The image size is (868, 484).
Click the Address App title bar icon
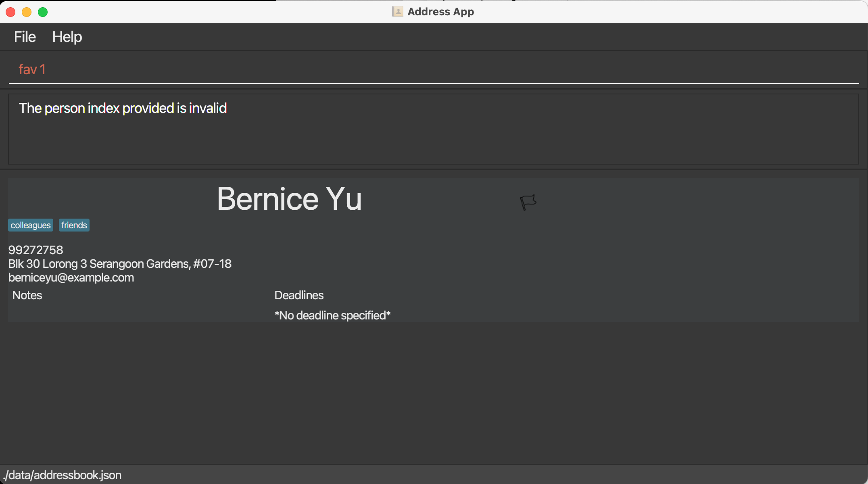click(x=397, y=12)
